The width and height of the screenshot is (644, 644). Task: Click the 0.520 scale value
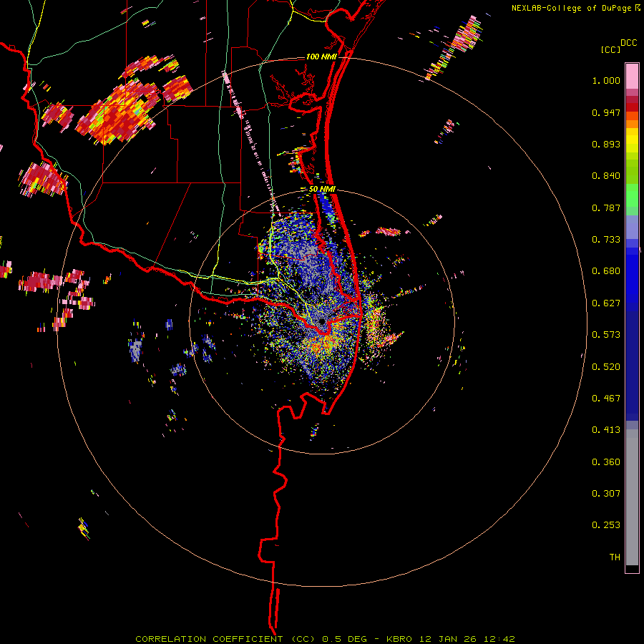click(x=606, y=367)
